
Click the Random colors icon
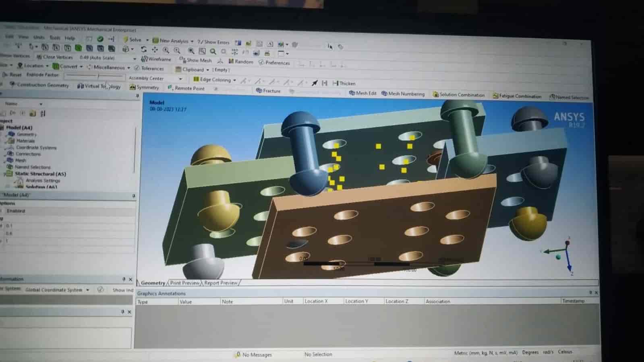click(x=240, y=62)
